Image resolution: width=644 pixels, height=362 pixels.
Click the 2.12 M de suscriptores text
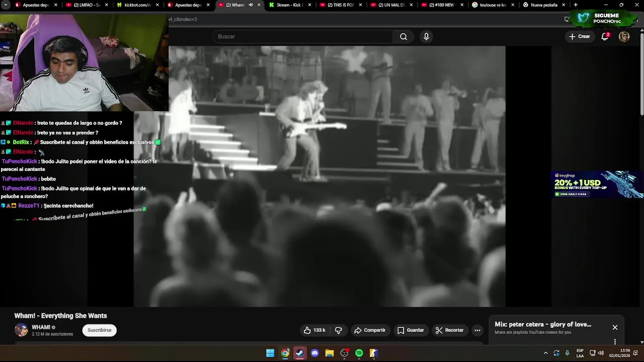52,334
